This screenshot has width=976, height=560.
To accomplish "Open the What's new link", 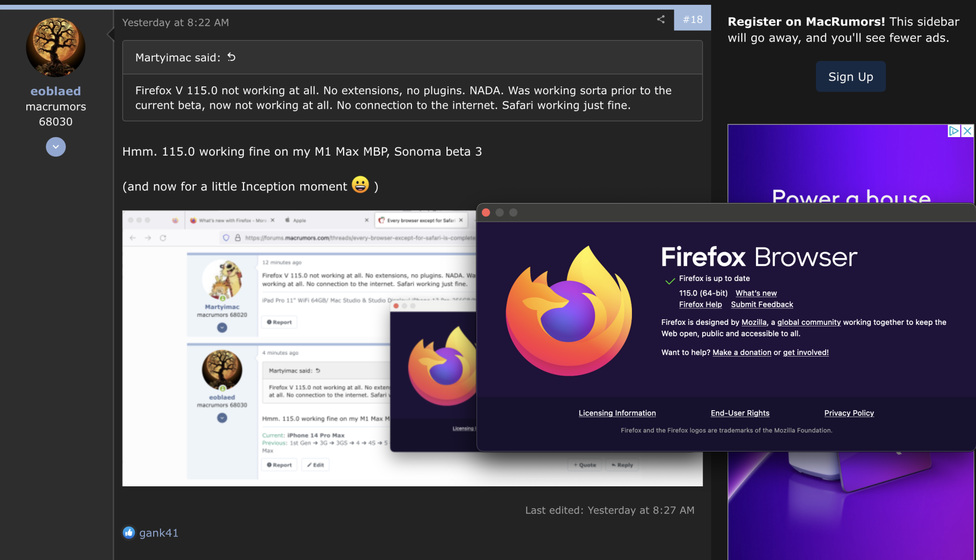I will click(x=756, y=293).
